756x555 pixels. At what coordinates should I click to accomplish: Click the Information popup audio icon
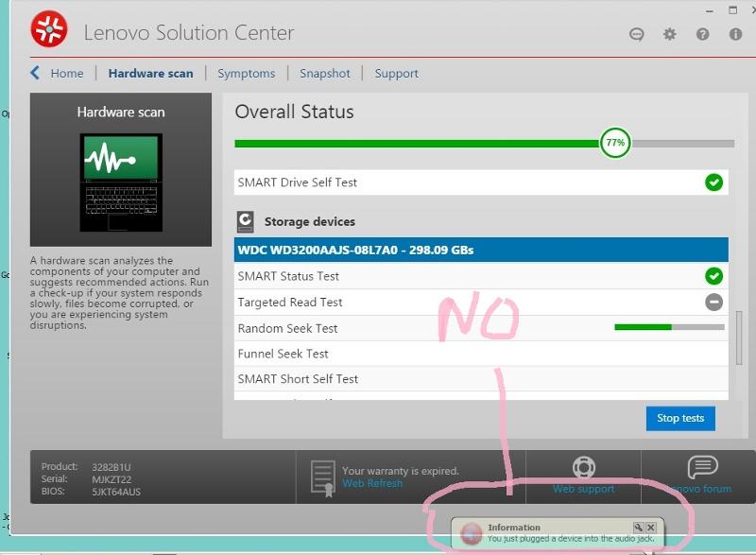click(471, 533)
